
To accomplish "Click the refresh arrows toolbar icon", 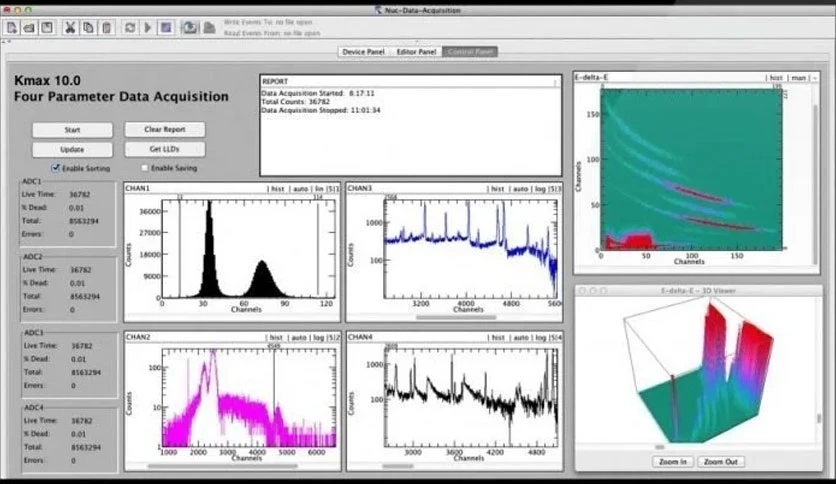I will (x=130, y=28).
